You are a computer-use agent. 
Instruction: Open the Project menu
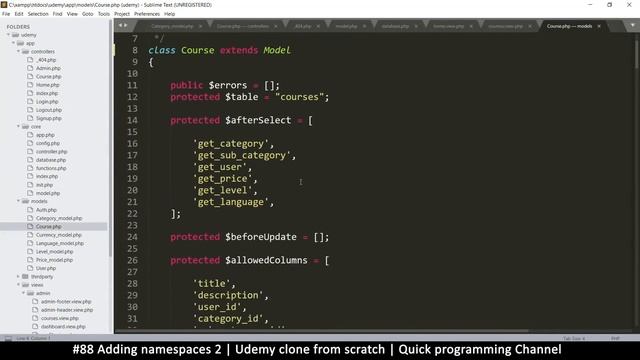(122, 14)
